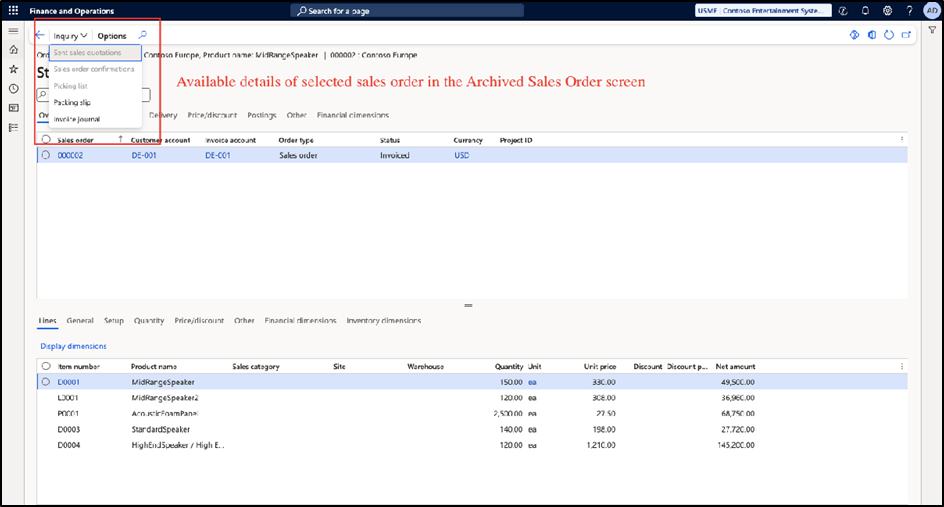Click the action bar search magnifier
The width and height of the screenshot is (944, 507).
coord(143,35)
